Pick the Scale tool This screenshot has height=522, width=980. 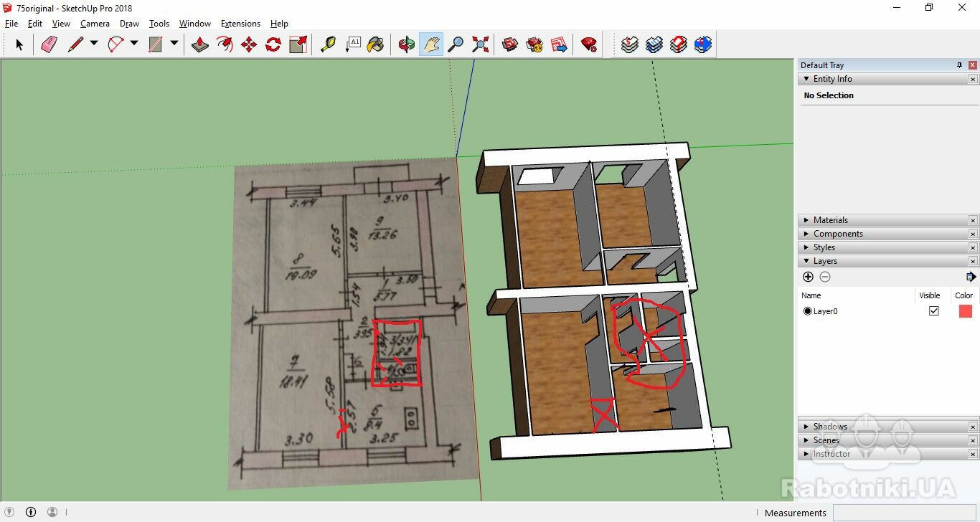298,44
